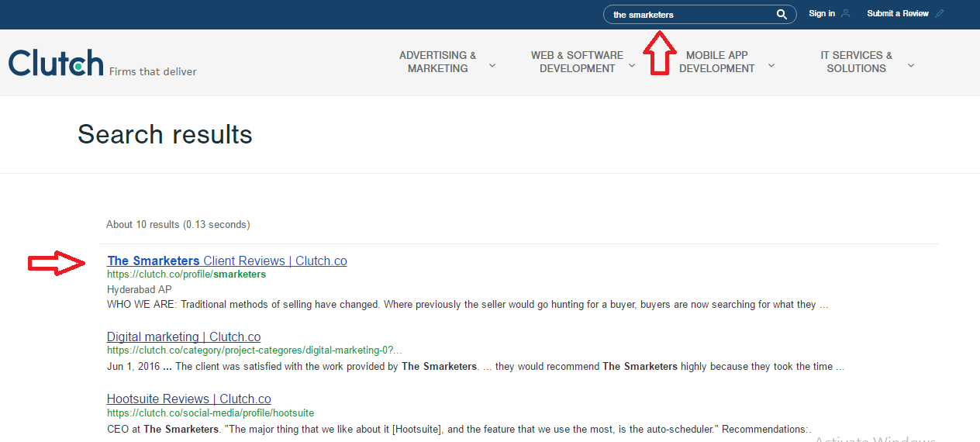Expand the chevron next to Web & Software Development
Viewport: 980px width, 442px height.
632,65
